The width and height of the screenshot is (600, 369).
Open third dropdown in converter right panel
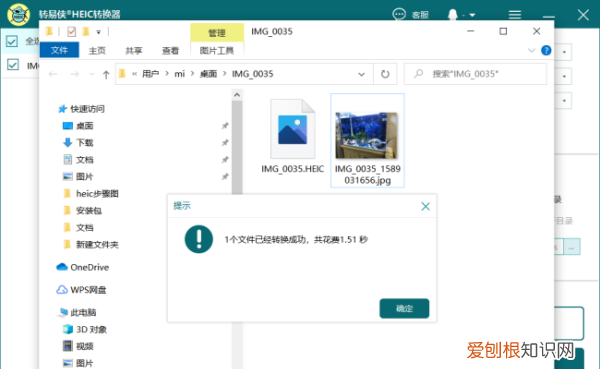564,101
